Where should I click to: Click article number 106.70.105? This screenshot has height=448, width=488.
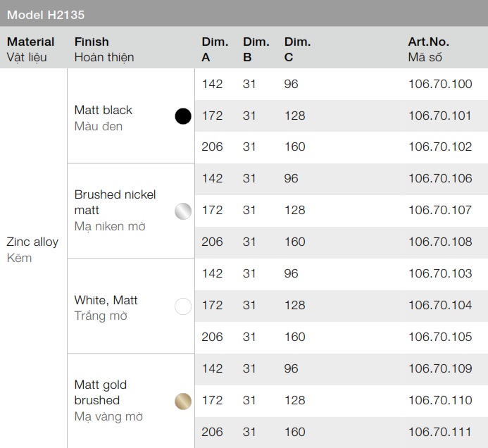pyautogui.click(x=440, y=337)
